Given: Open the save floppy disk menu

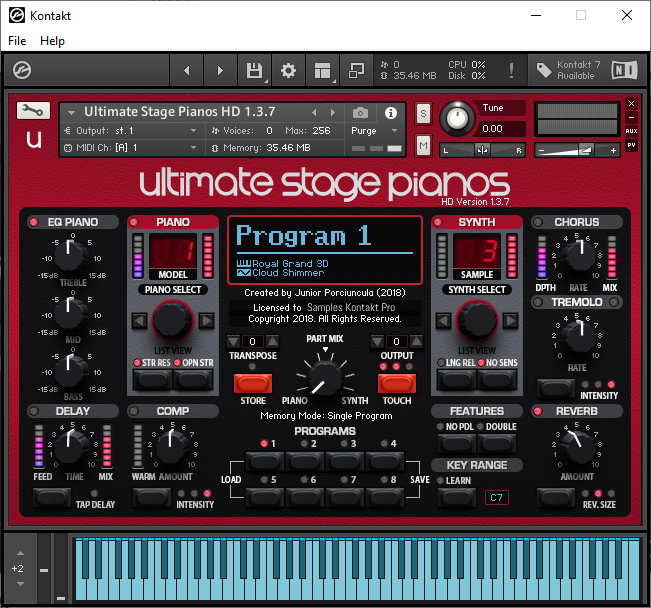Looking at the screenshot, I should coord(255,71).
